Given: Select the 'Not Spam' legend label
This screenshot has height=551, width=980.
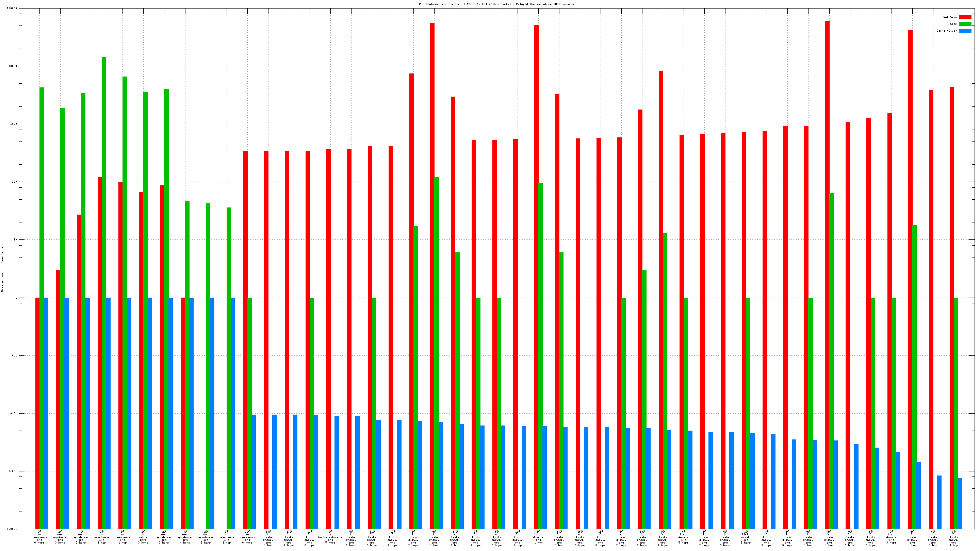Looking at the screenshot, I should [x=950, y=17].
